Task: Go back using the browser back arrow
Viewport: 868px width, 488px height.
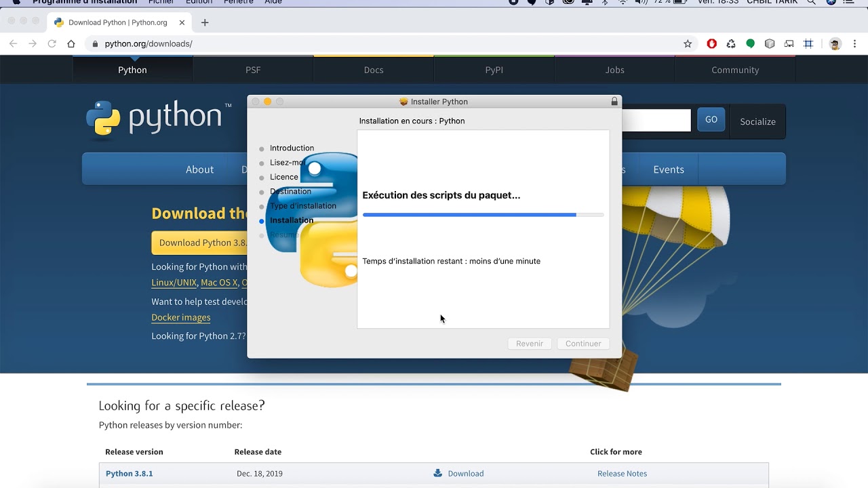Action: (x=13, y=43)
